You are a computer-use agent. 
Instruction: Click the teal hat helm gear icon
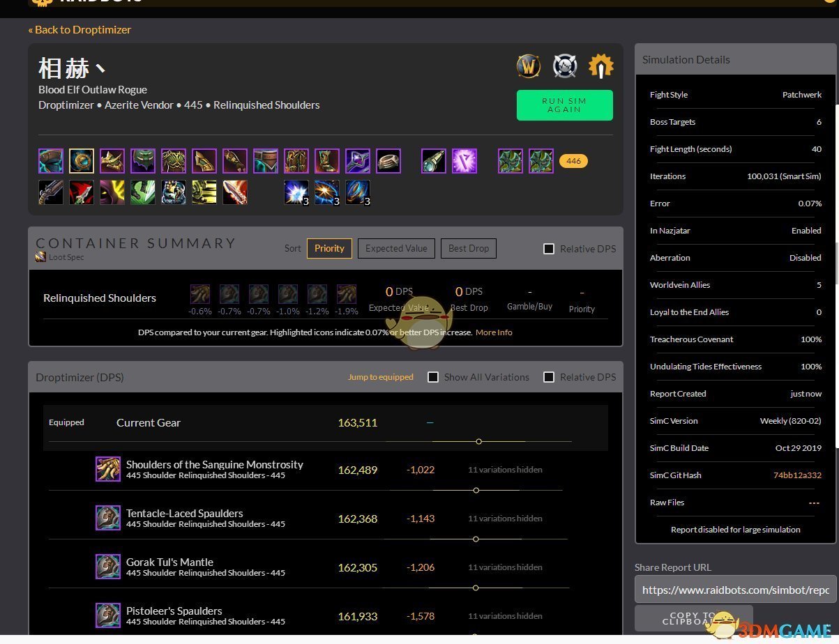(x=51, y=161)
